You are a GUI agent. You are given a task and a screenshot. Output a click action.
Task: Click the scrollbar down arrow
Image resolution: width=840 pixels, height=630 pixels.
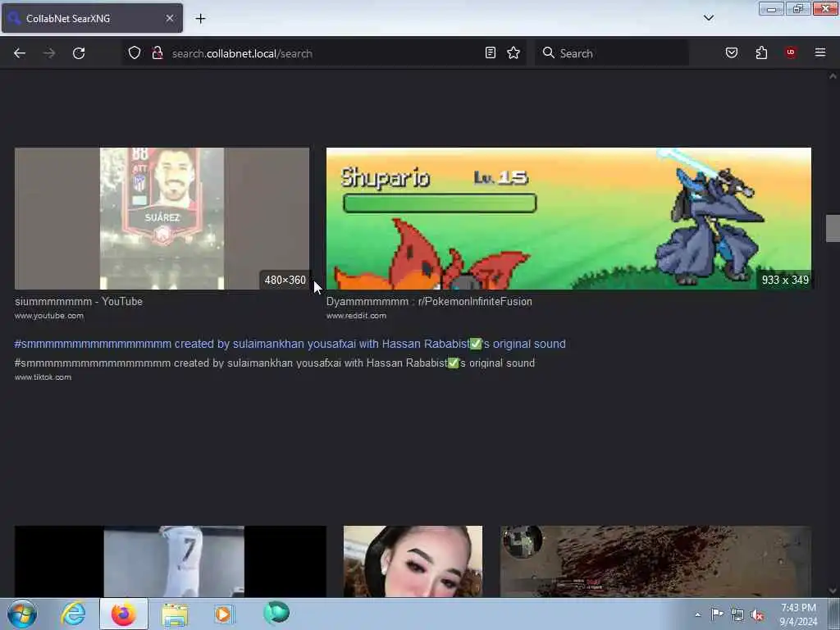click(833, 591)
